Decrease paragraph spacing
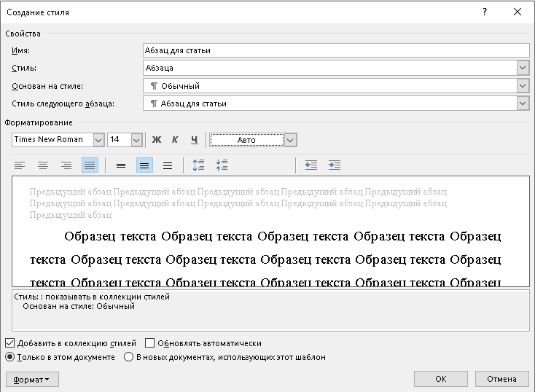Image resolution: width=535 pixels, height=392 pixels. point(222,165)
